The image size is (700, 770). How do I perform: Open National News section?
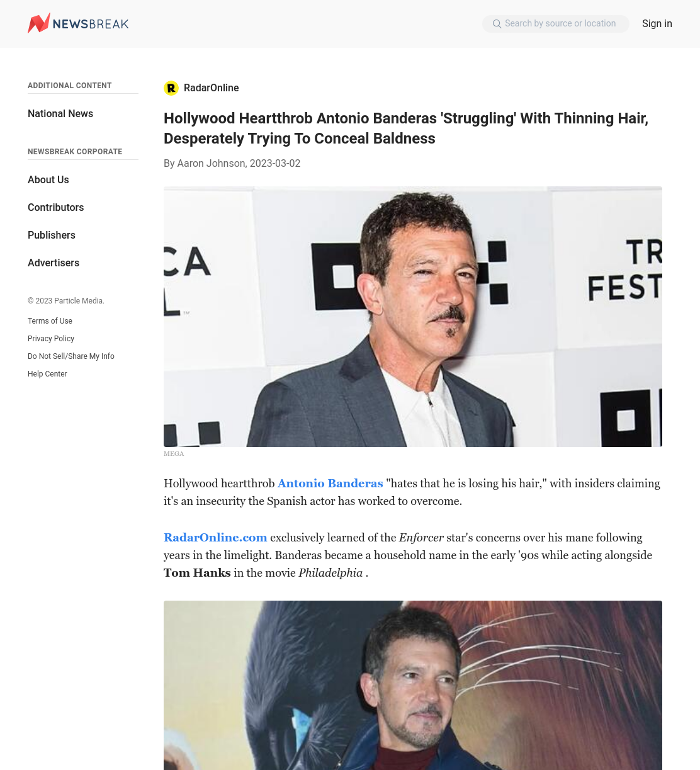click(60, 114)
